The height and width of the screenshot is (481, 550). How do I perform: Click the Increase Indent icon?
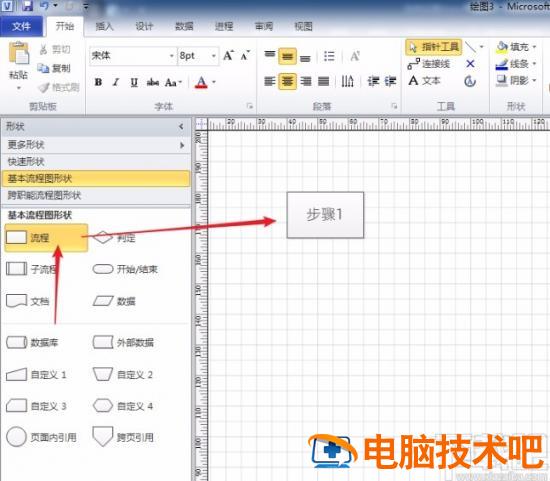click(x=390, y=81)
